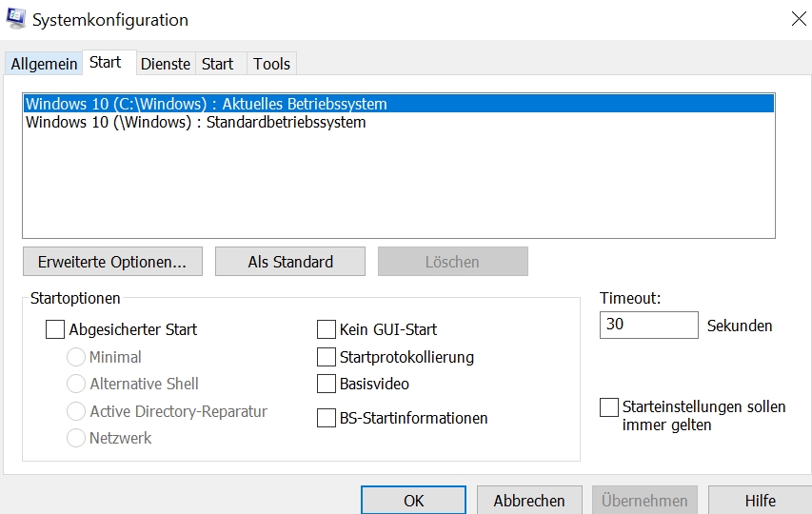Click the 'Timeout:' label
Image resolution: width=812 pixels, height=514 pixels.
(630, 298)
